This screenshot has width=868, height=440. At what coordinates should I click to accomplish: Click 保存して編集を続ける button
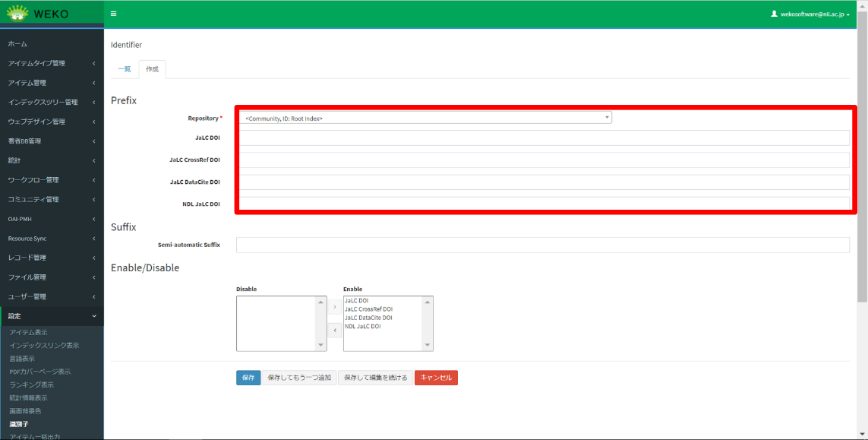(x=375, y=378)
